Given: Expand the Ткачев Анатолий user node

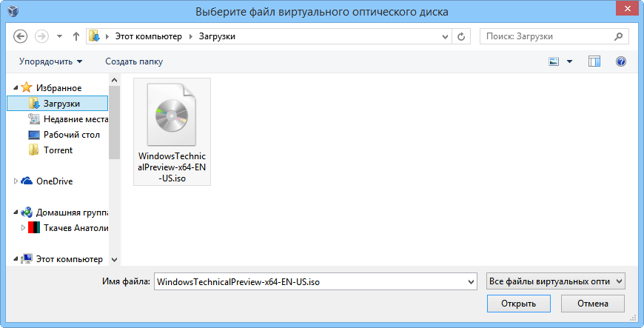Looking at the screenshot, I should point(23,228).
